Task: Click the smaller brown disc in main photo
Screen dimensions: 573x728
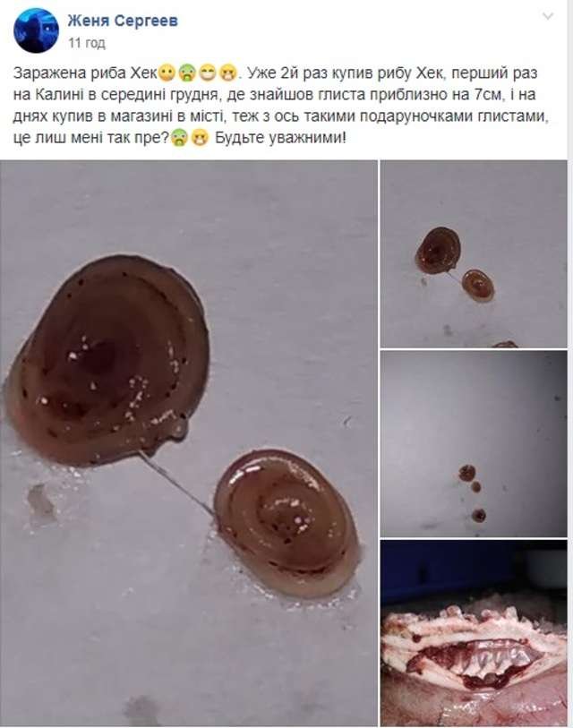Action: click(x=286, y=523)
